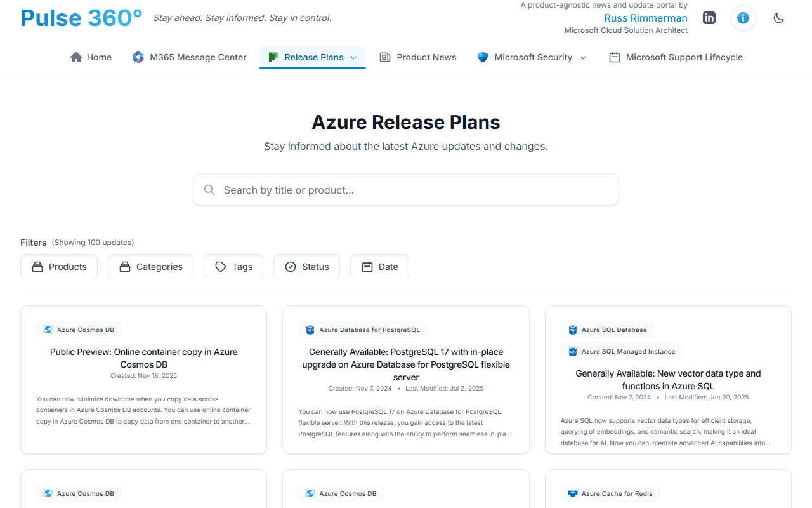This screenshot has width=812, height=508.
Task: Click the Azure SQL Managed Instance tag text
Action: 629,351
